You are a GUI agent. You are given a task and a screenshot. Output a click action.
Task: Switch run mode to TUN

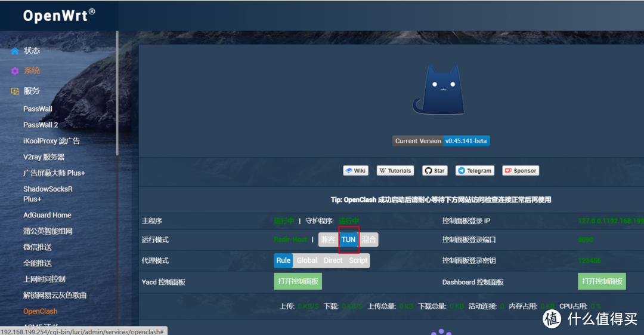click(348, 239)
